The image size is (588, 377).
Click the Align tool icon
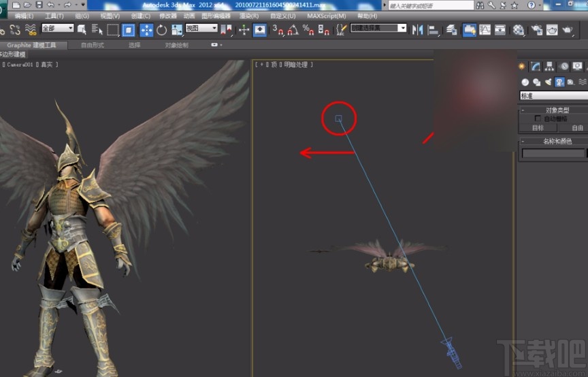click(433, 30)
